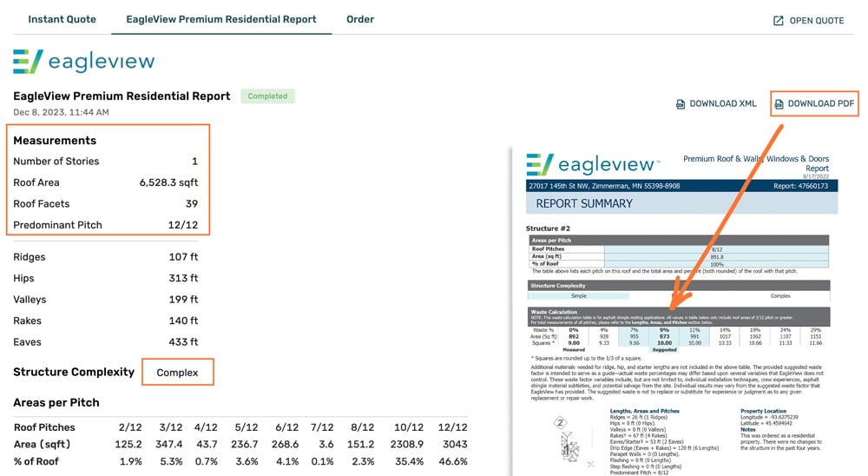
Task: Click the Valleys value 199 ft
Action: pyautogui.click(x=183, y=299)
